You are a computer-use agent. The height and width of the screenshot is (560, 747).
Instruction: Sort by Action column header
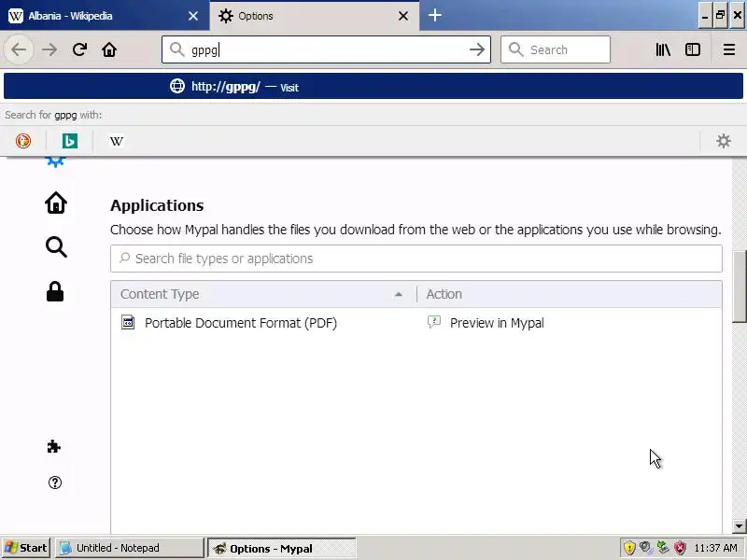570,294
